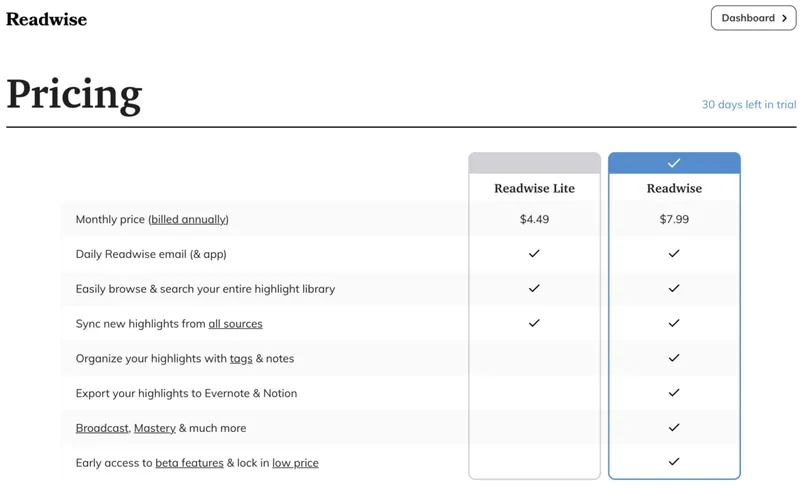Click Readwise checkmark for Organize your highlights
The height and width of the screenshot is (488, 800).
(674, 358)
